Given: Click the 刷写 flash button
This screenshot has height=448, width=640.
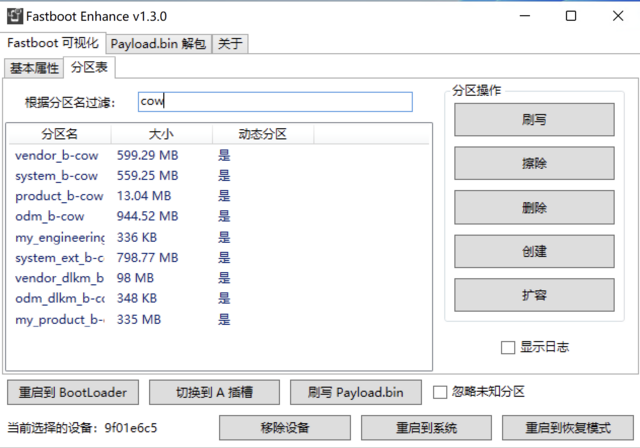Looking at the screenshot, I should tap(534, 120).
